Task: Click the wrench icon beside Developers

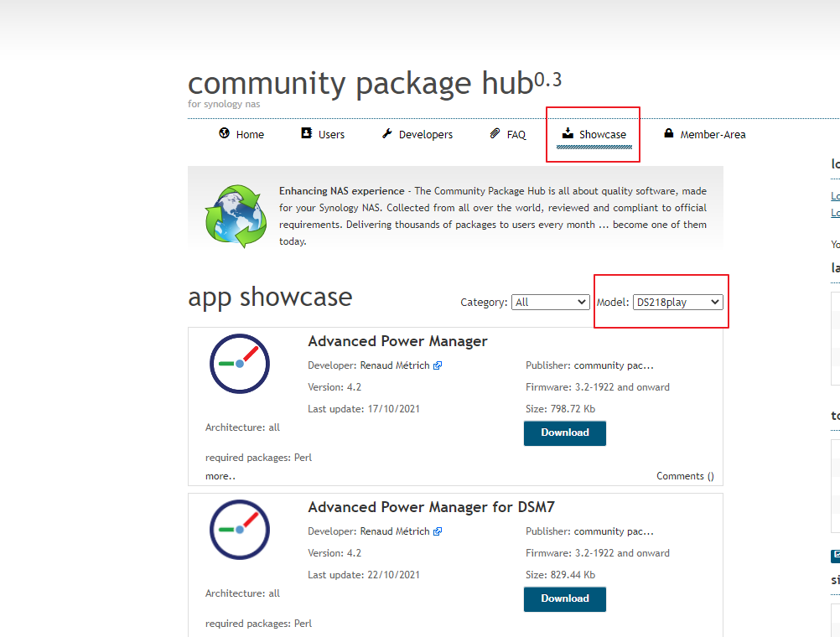Action: click(x=386, y=133)
